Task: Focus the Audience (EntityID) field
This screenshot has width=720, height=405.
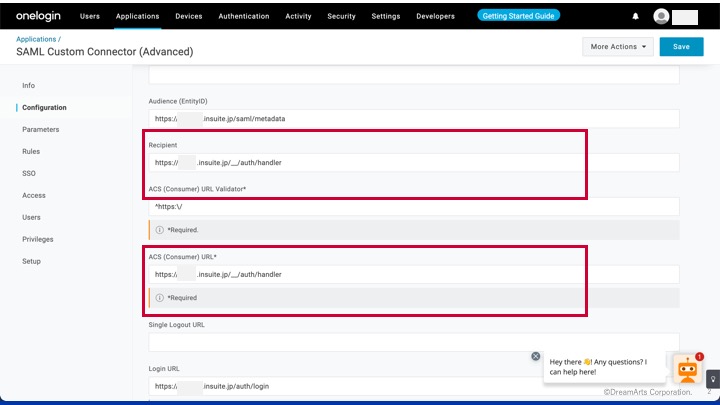Action: (x=414, y=118)
